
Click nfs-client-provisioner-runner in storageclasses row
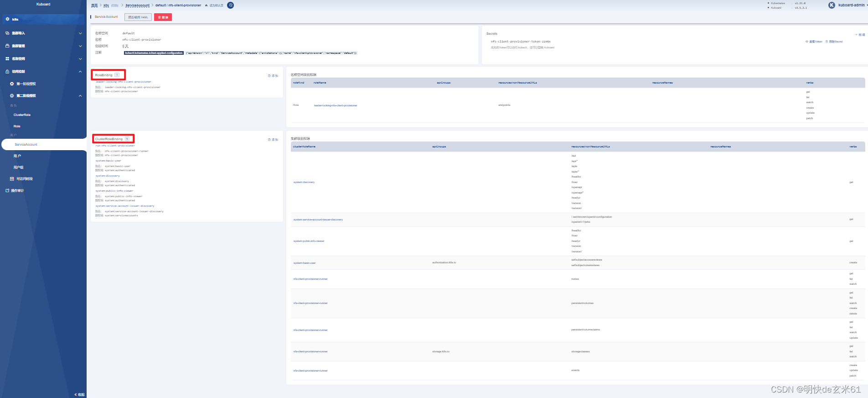310,351
